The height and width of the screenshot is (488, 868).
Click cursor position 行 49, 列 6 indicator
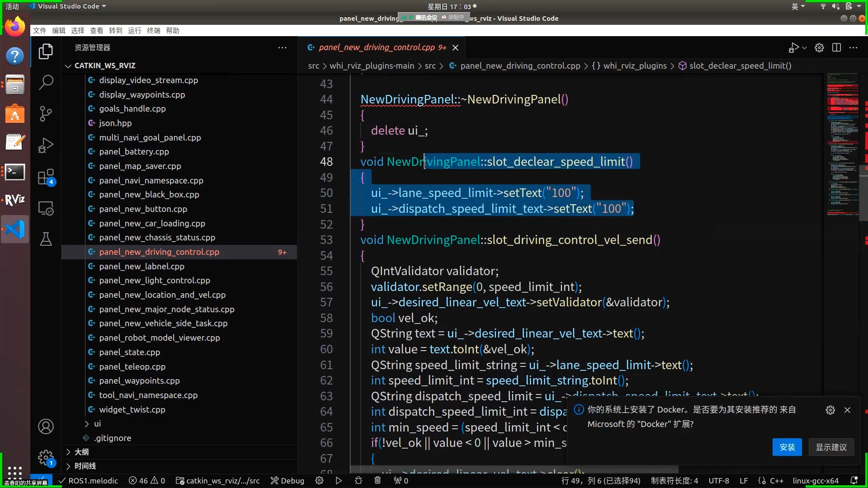(x=601, y=481)
